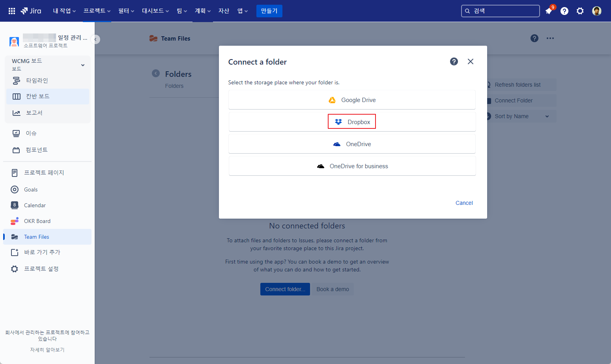The height and width of the screenshot is (364, 611).
Task: Cancel the Connect a folder dialog
Action: [x=464, y=203]
